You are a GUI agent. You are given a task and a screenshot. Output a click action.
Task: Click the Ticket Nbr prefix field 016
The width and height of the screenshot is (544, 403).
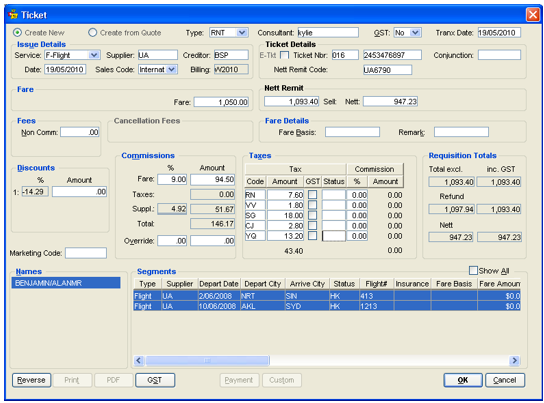345,55
